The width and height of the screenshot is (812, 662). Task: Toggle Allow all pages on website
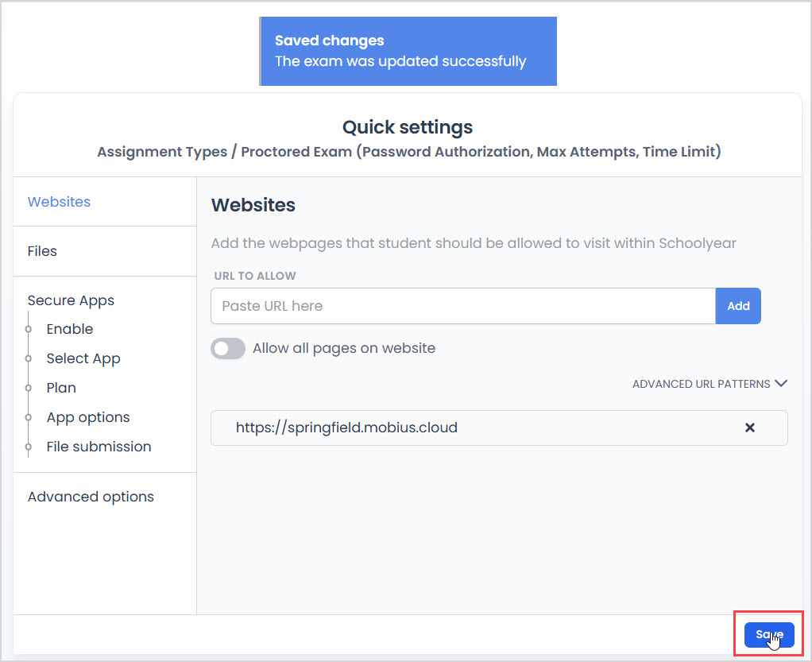click(228, 348)
